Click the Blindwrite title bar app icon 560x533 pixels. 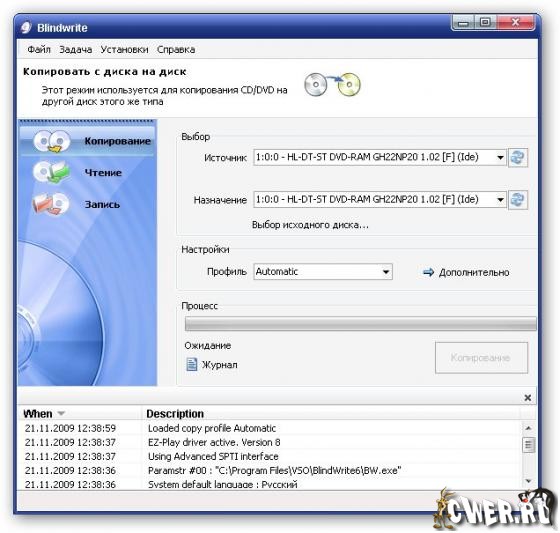pyautogui.click(x=26, y=28)
